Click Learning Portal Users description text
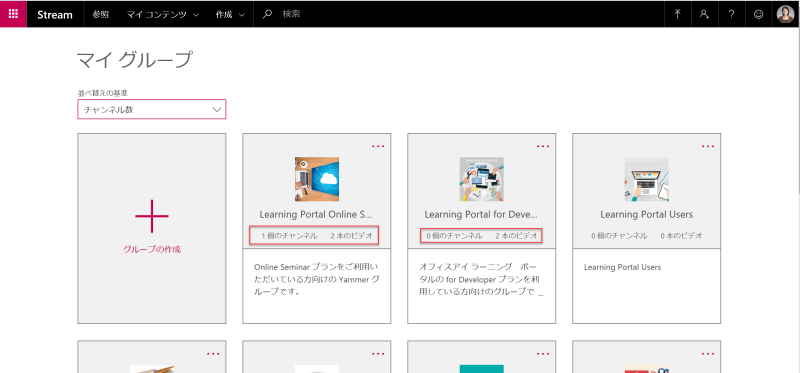This screenshot has height=373, width=800. click(622, 267)
